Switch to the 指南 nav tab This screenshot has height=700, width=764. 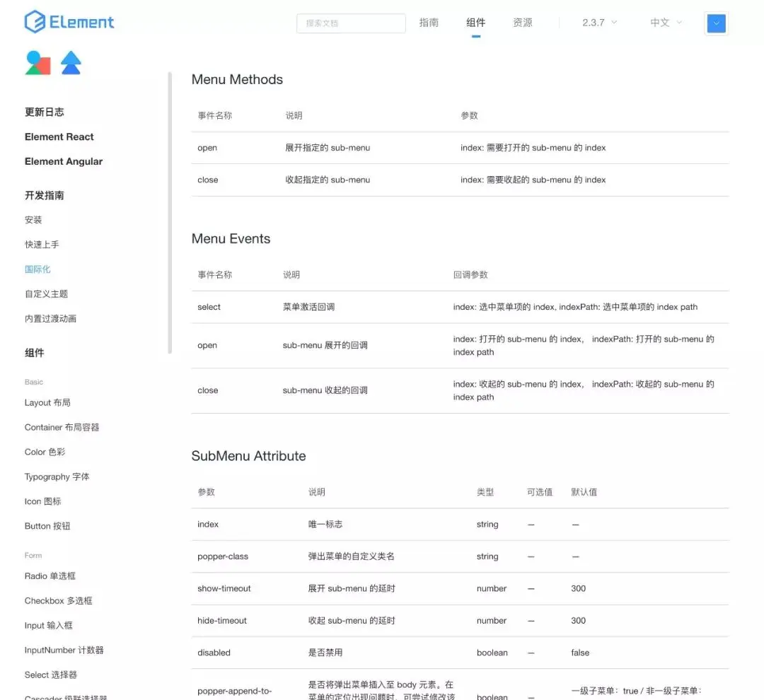(x=429, y=23)
